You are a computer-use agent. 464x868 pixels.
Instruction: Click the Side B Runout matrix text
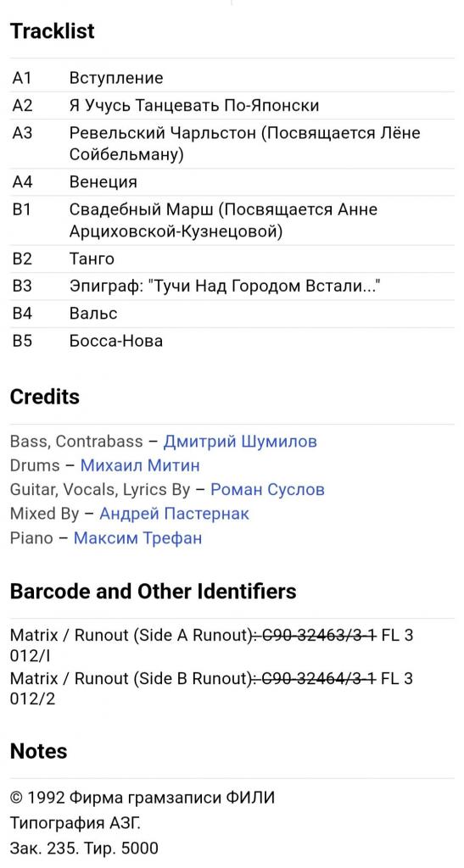coord(211,688)
